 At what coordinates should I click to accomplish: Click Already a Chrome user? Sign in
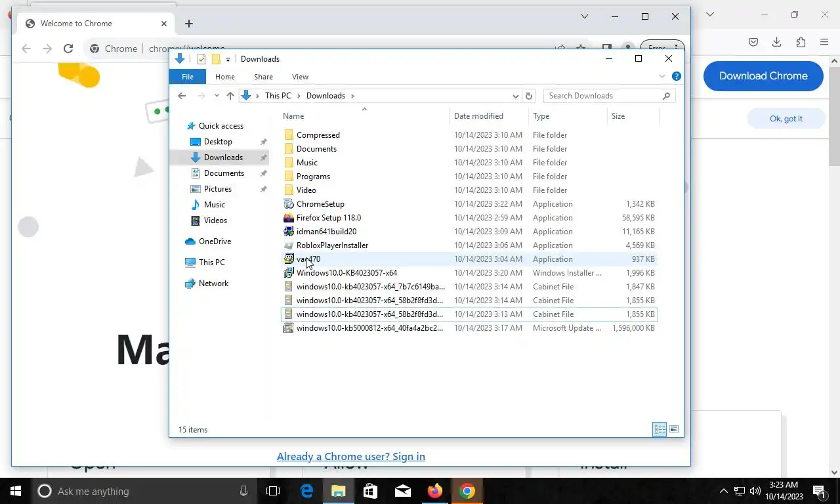[x=351, y=457]
